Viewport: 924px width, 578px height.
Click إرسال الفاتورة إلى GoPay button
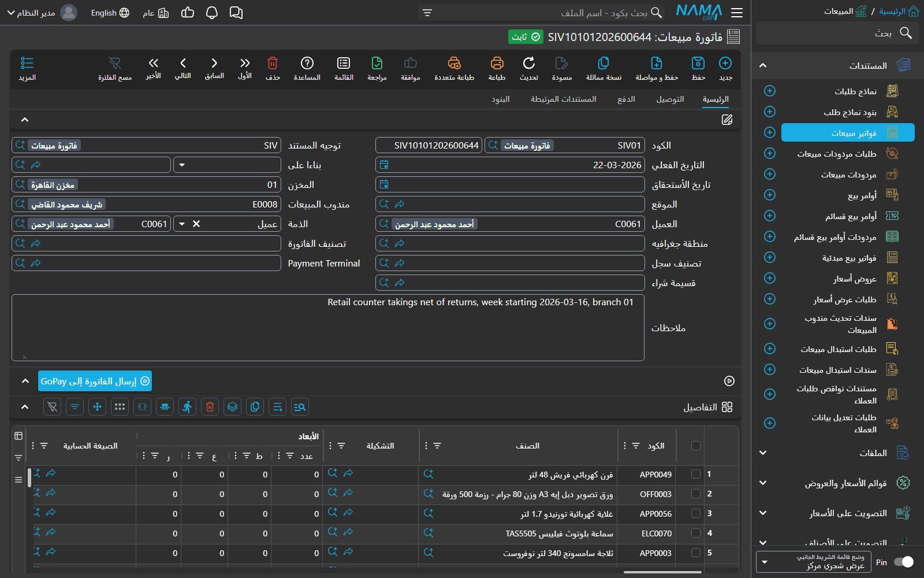tap(95, 381)
